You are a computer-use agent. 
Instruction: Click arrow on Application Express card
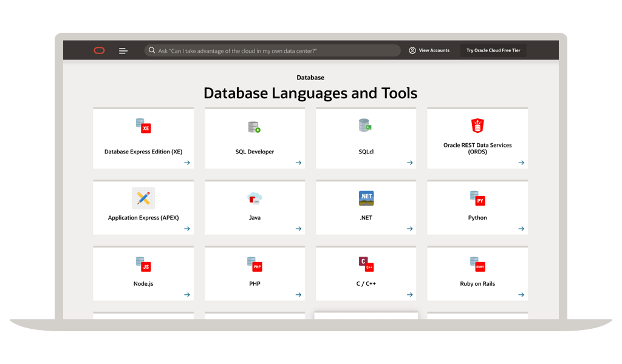187,229
